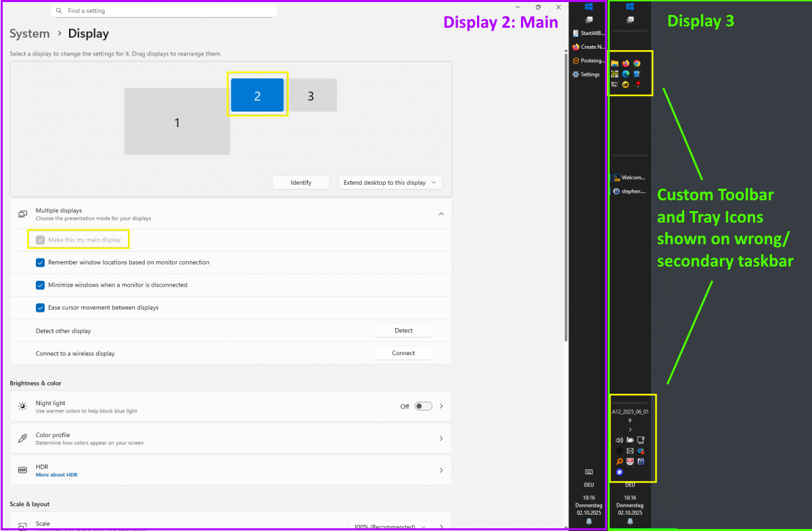Launch Firefox from the custom toolbar icons
The image size is (812, 531).
coord(626,64)
